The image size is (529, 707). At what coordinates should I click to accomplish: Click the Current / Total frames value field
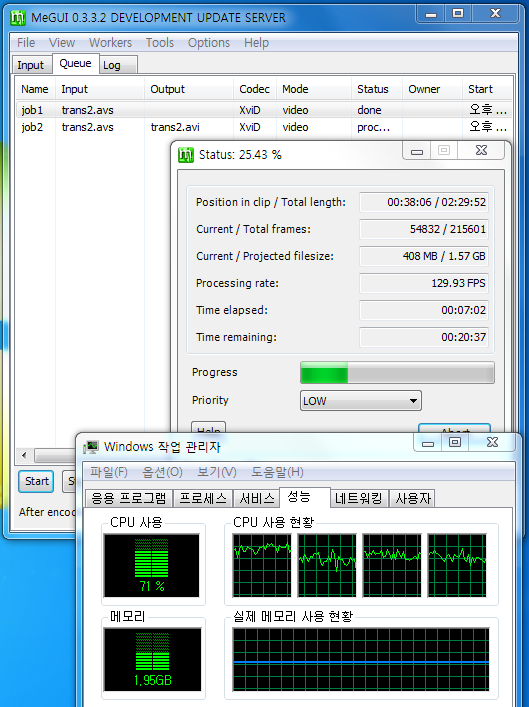click(x=424, y=229)
